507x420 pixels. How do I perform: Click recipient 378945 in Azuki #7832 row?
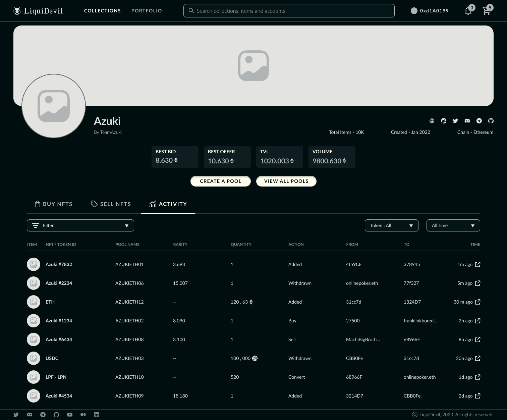pos(412,264)
